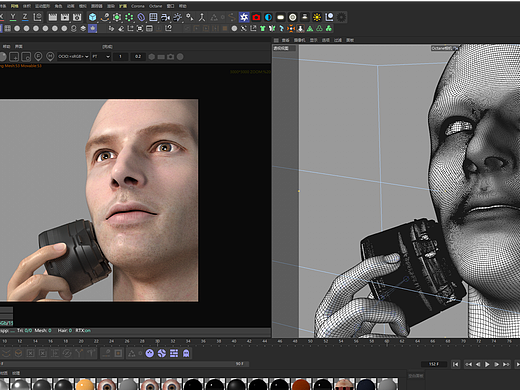The image size is (520, 390).
Task: Click the pick focus F pin icon
Action: (x=38, y=56)
